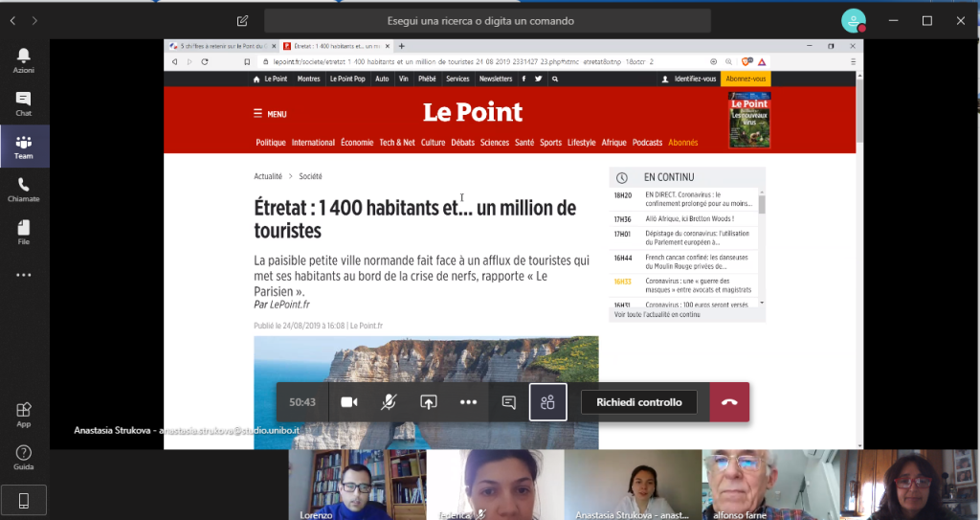980x520 pixels.
Task: Open the Politique section
Action: pyautogui.click(x=271, y=143)
